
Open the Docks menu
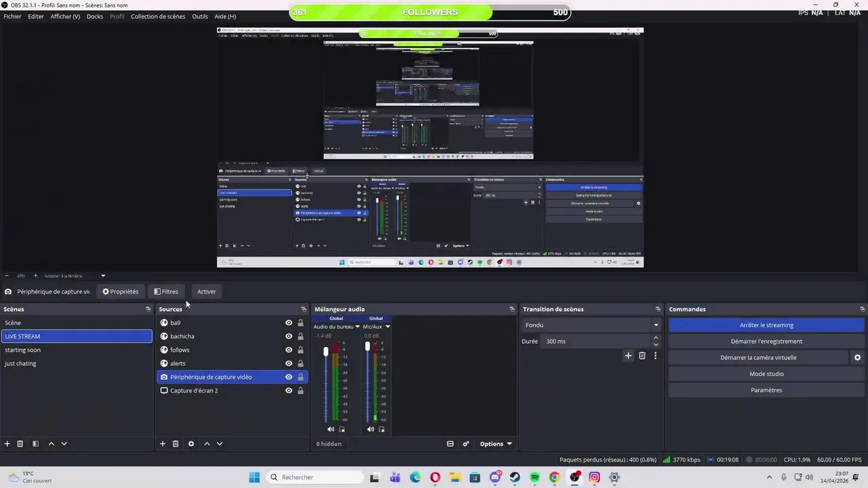(95, 16)
